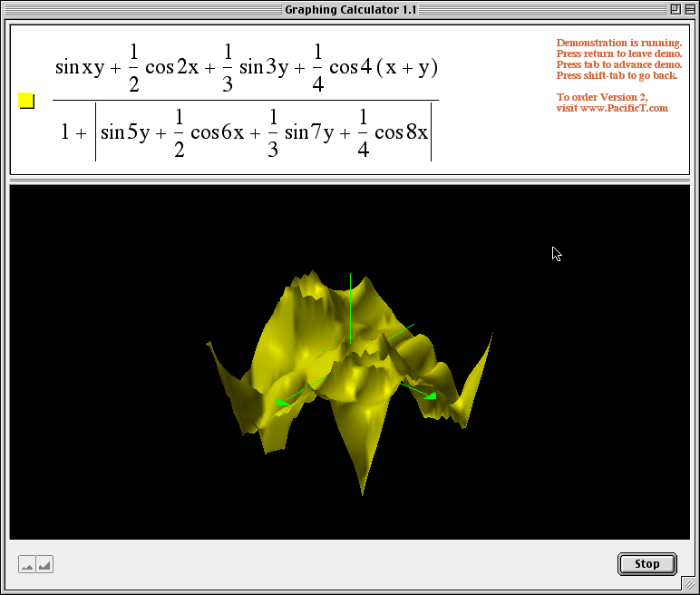Click the 'cos 4 (x + y)' term
The image size is (700, 595).
(x=384, y=67)
